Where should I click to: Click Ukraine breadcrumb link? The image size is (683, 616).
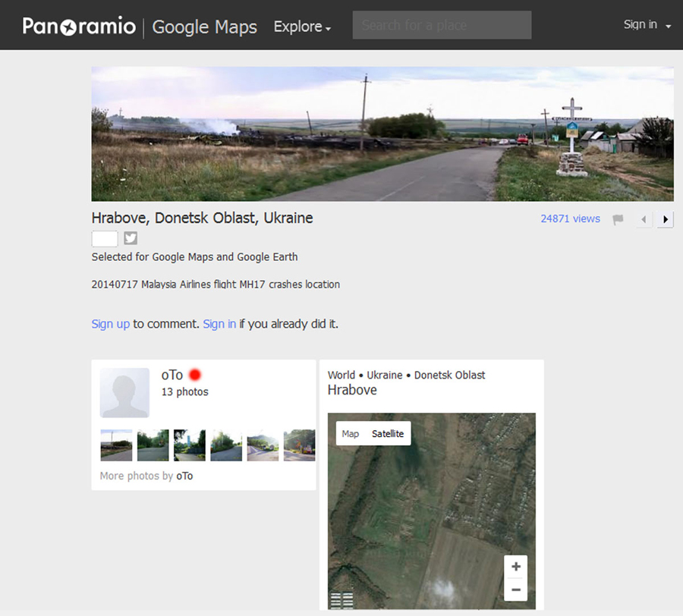[x=385, y=376]
